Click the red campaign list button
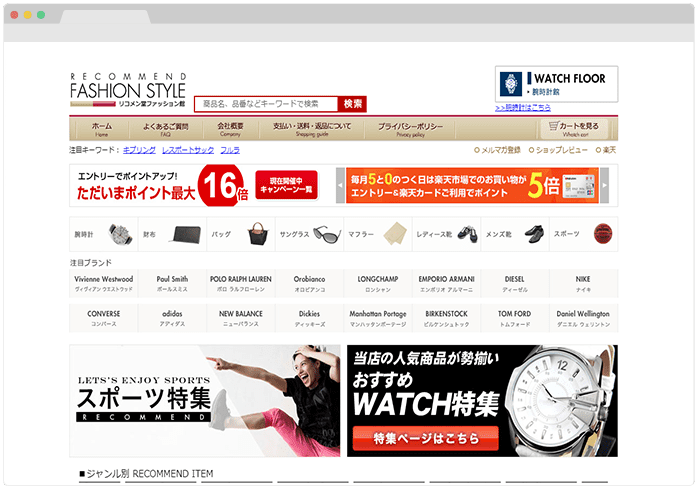698x490 pixels. pos(287,185)
